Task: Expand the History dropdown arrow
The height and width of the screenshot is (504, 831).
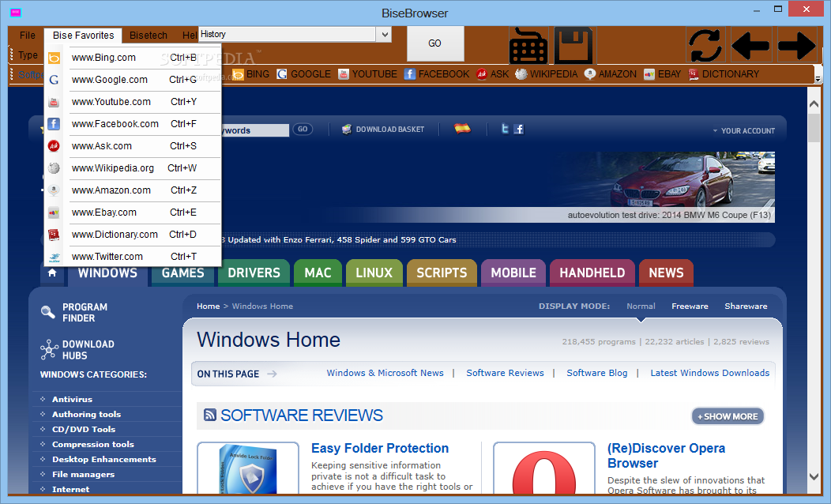Action: [385, 35]
